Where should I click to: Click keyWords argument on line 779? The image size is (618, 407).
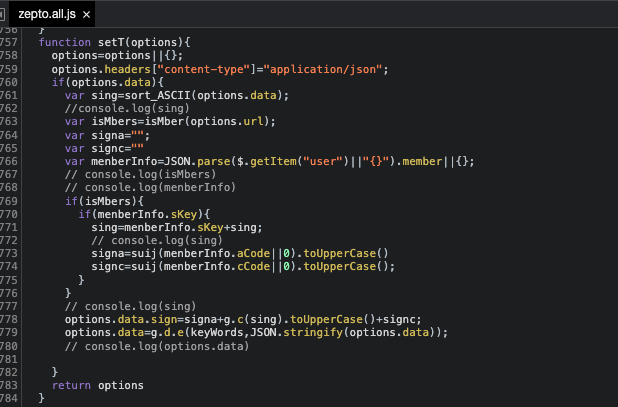point(217,332)
